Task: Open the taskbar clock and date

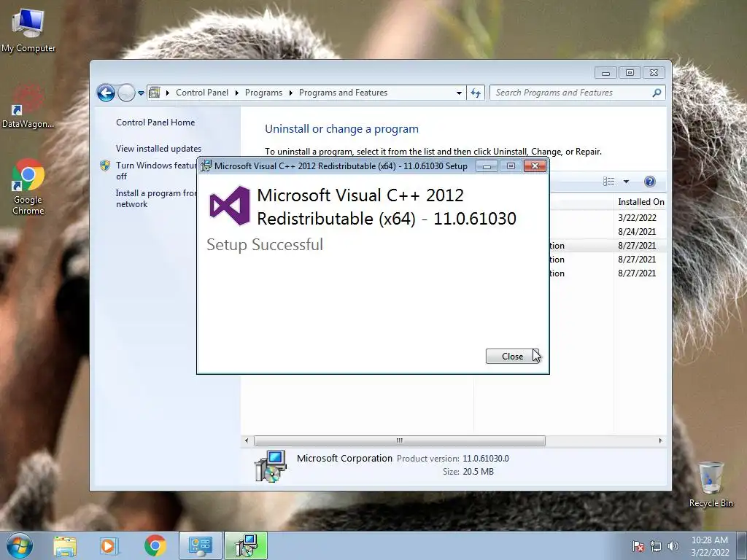Action: (710, 546)
